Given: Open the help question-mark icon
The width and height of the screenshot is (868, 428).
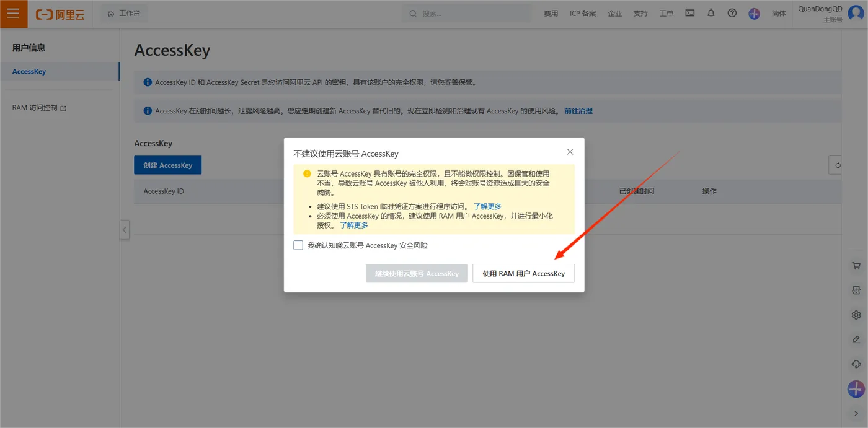Looking at the screenshot, I should coord(732,13).
